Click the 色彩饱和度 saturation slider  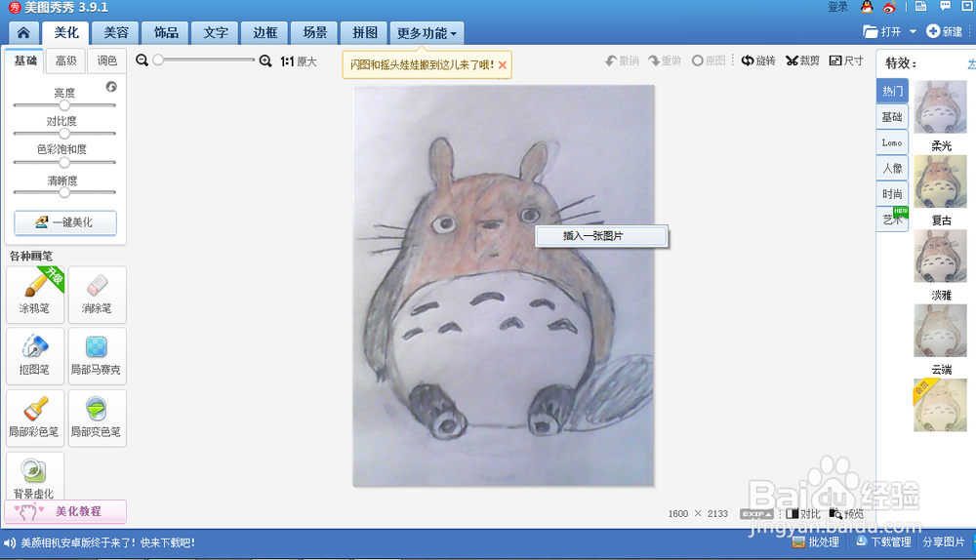point(64,162)
